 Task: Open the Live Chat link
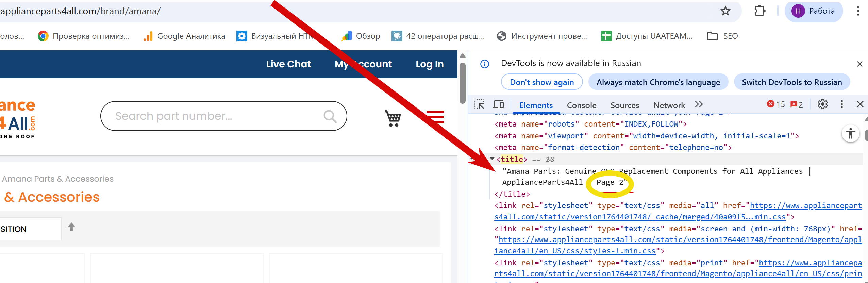click(288, 64)
